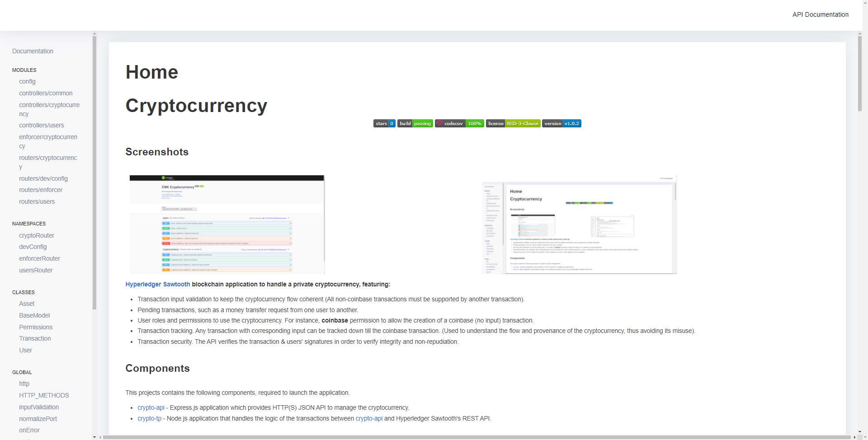This screenshot has height=440, width=868.
Task: Open the Asset class page
Action: click(27, 304)
